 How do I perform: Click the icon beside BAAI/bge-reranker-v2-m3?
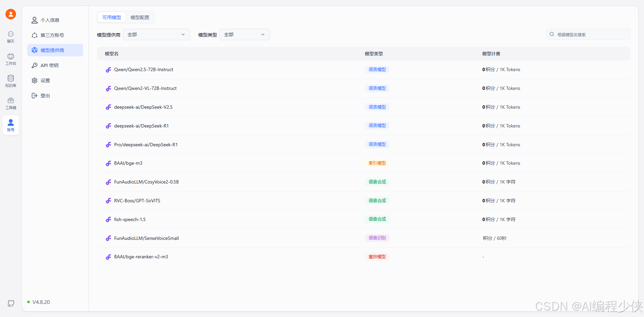pyautogui.click(x=108, y=257)
